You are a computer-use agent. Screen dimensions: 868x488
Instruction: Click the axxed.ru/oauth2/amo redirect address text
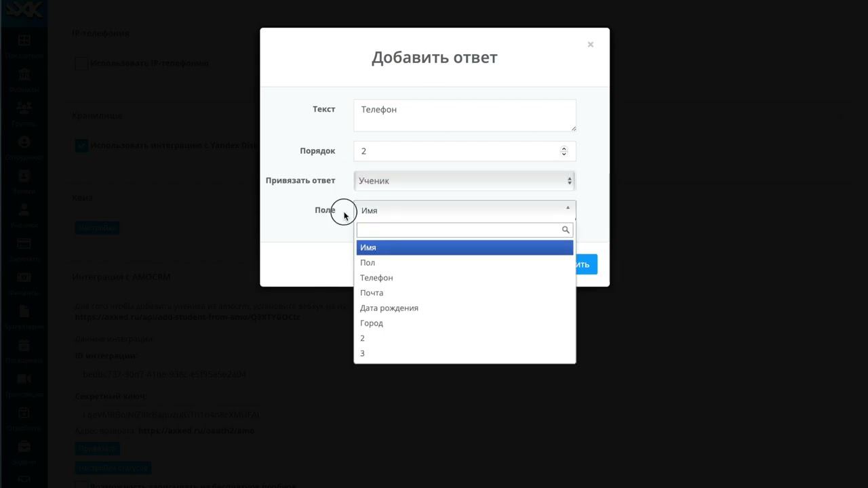pos(196,430)
